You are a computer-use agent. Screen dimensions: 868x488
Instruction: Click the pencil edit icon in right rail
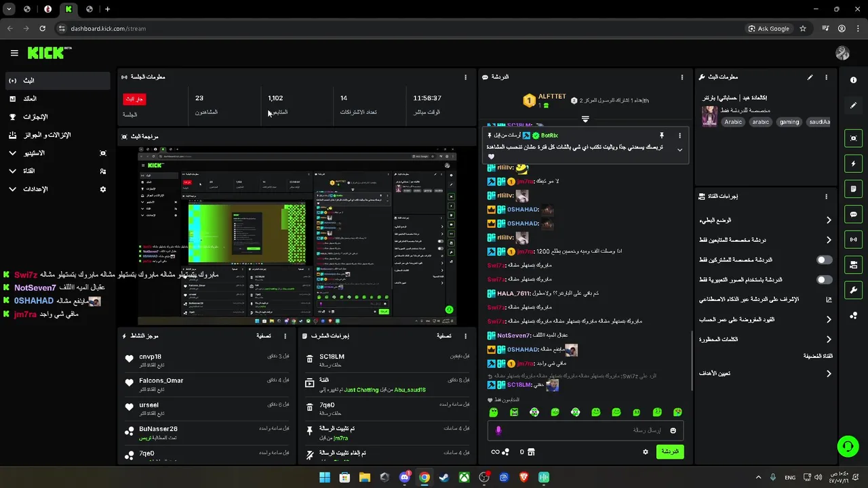(853, 105)
